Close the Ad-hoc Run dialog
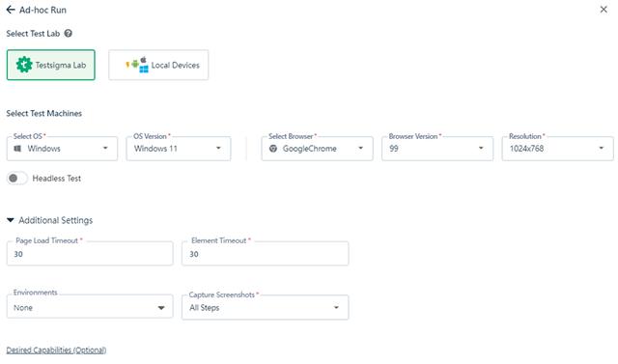 point(604,10)
